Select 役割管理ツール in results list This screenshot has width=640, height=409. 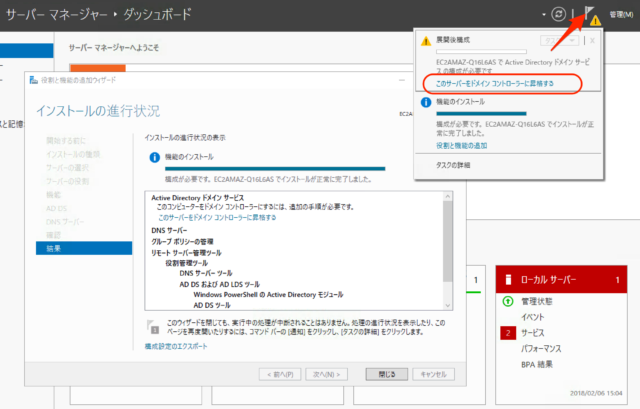187,263
